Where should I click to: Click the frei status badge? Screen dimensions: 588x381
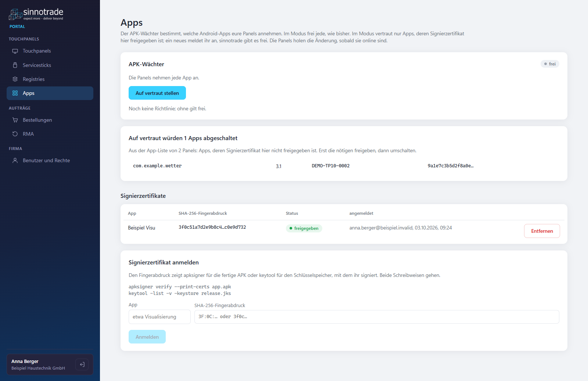click(550, 64)
